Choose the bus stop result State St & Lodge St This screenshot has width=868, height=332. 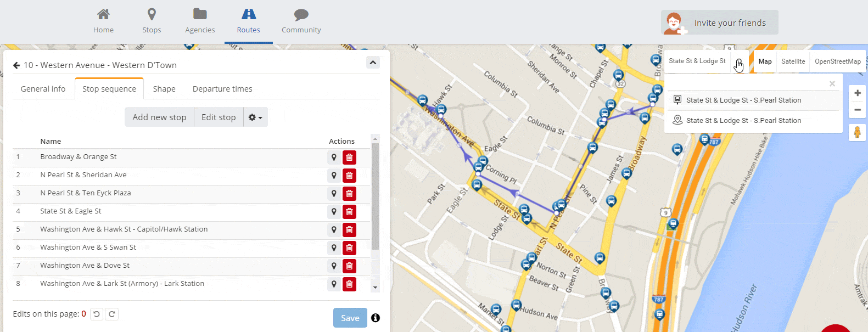coord(752,100)
